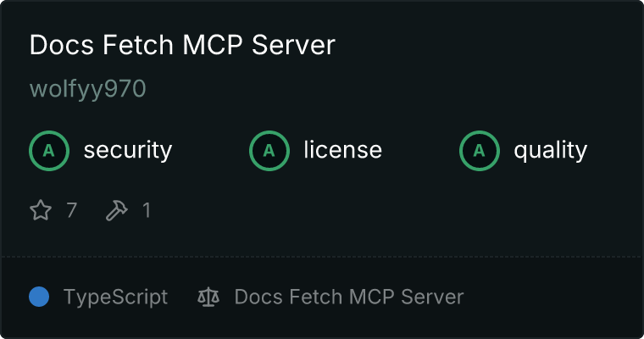Click the quality grade A badge
The height and width of the screenshot is (339, 644).
[x=480, y=151]
